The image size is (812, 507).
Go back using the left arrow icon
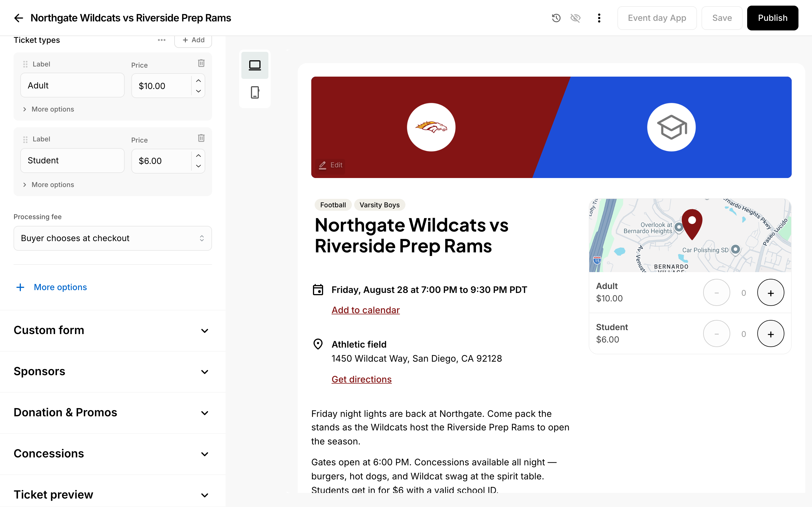click(19, 18)
